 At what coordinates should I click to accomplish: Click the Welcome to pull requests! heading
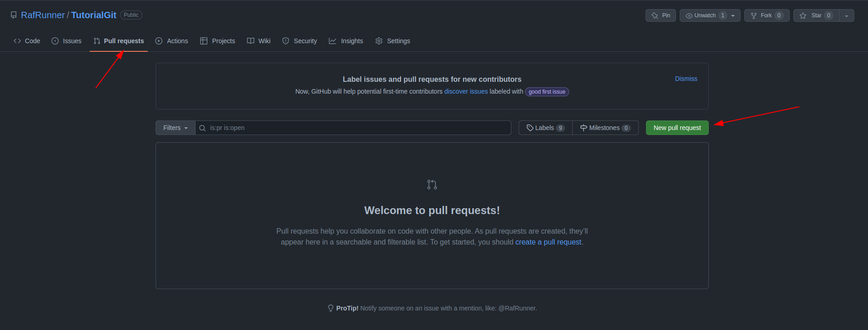point(432,210)
